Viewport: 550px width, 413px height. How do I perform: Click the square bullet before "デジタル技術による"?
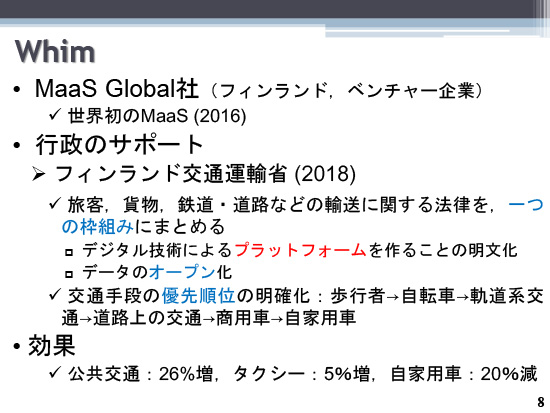(x=69, y=251)
